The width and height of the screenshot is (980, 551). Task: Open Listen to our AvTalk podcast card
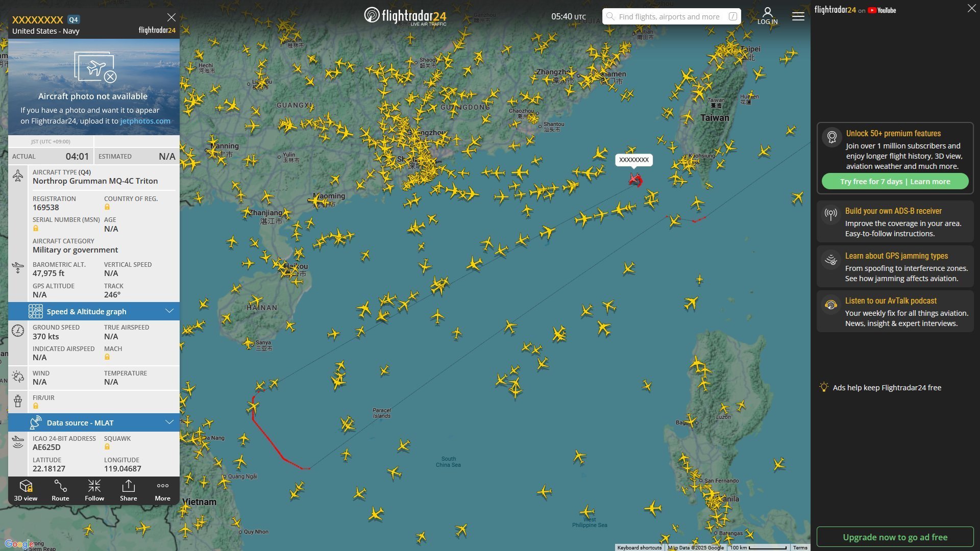point(895,311)
